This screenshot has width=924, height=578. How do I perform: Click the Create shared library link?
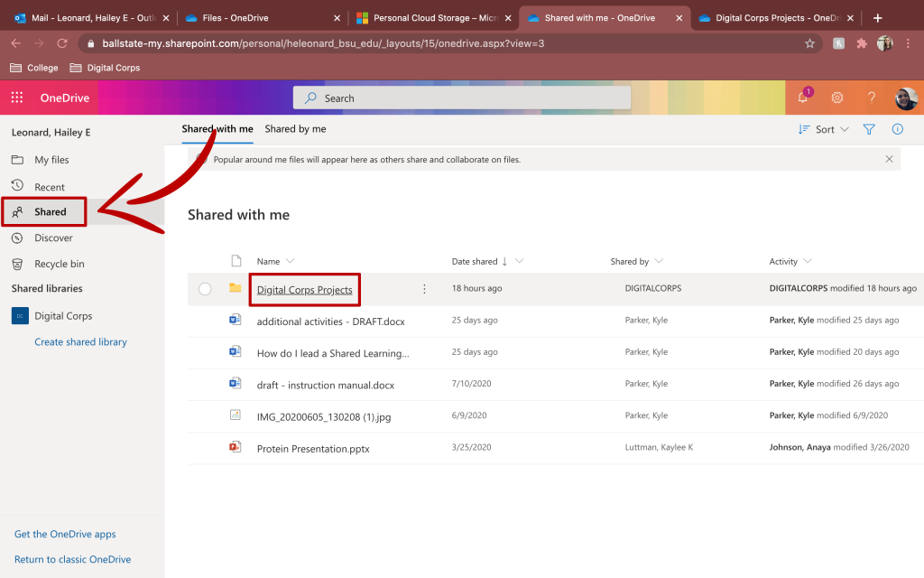(x=80, y=341)
